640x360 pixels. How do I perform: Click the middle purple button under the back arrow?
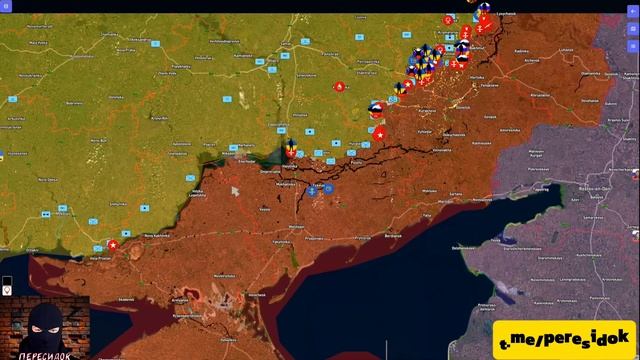[632, 29]
